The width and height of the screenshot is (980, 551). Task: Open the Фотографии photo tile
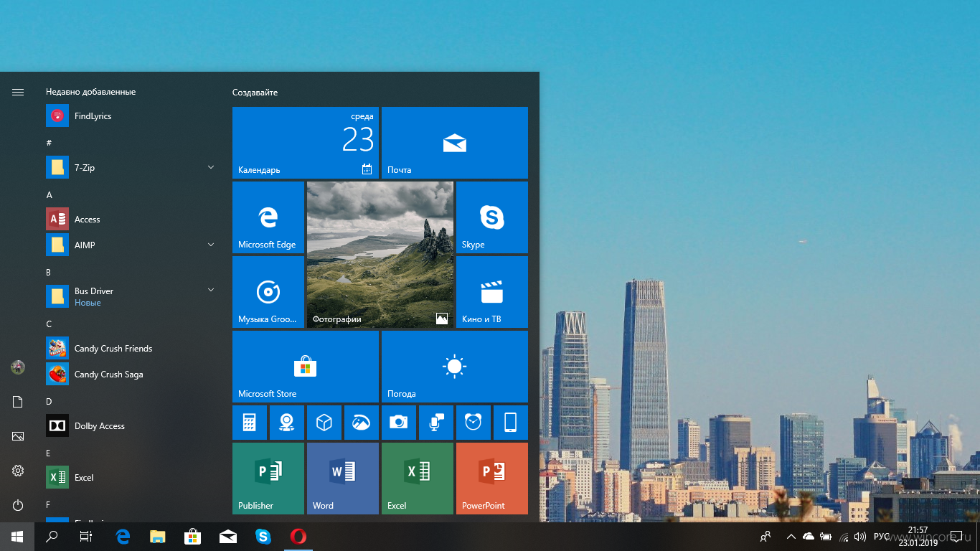(380, 255)
